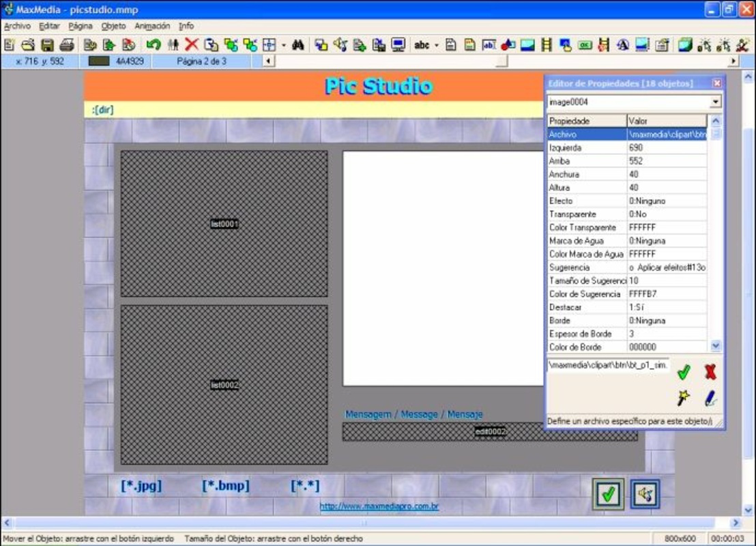756x546 pixels.
Task: Click the file path input in property editor
Action: coord(608,365)
